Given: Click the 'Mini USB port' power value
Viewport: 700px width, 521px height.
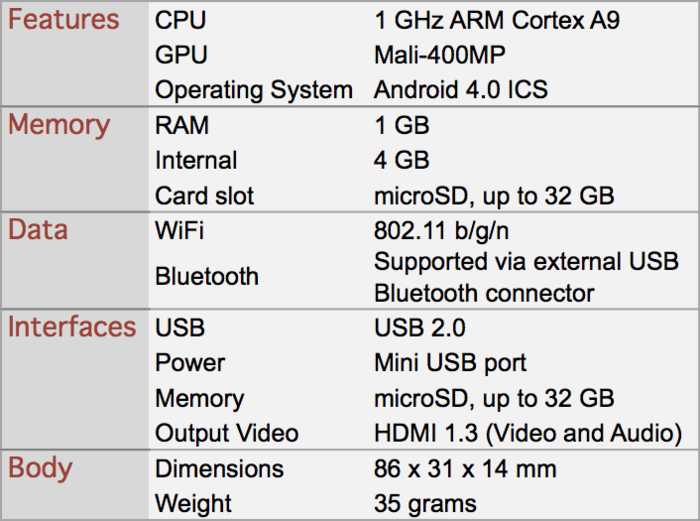Looking at the screenshot, I should coord(450,363).
